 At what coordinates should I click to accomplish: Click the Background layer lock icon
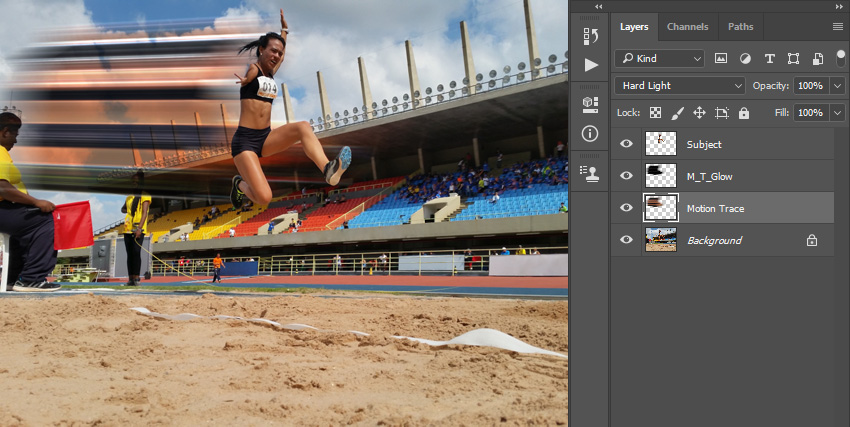point(812,240)
